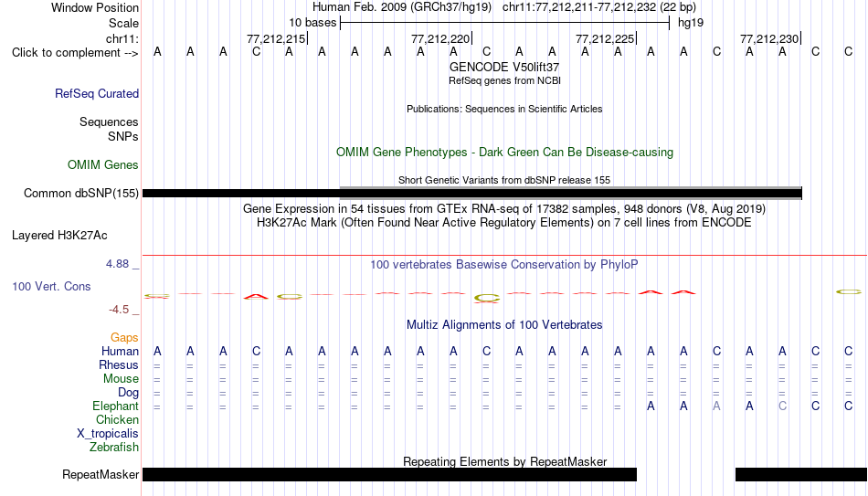Click the 77,212,215 coordinate marker
Image resolution: width=868 pixels, height=496 pixels.
277,38
